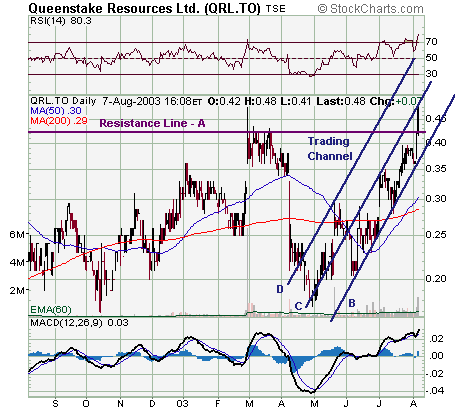This screenshot has height=412, width=455.
Task: Click the RSI axis value "70"
Action: tap(431, 42)
